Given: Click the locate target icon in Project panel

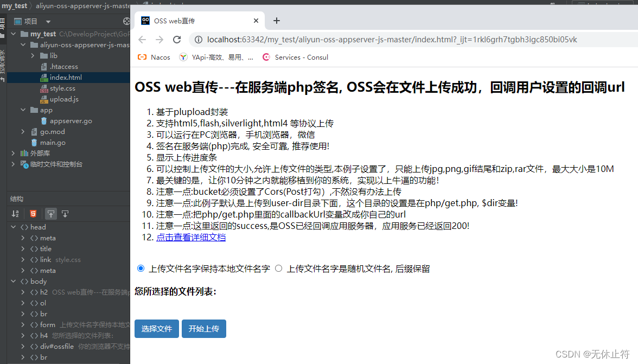Looking at the screenshot, I should click(126, 21).
